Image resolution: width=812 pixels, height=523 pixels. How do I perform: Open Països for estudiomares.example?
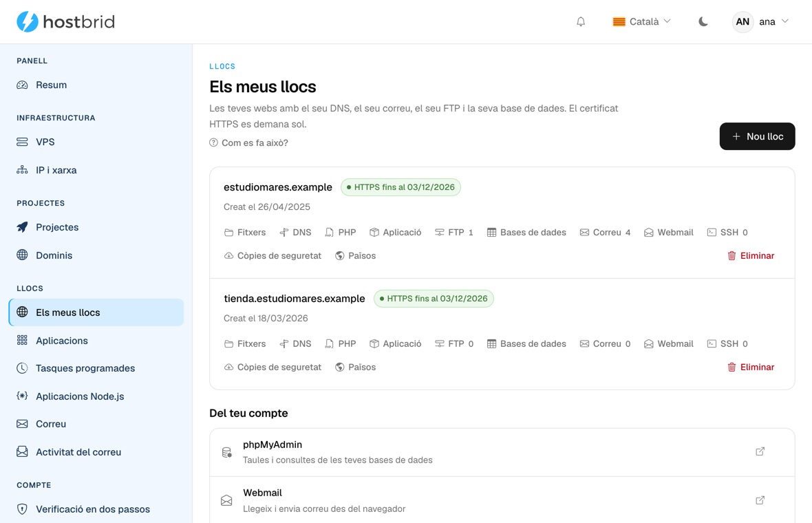point(355,256)
